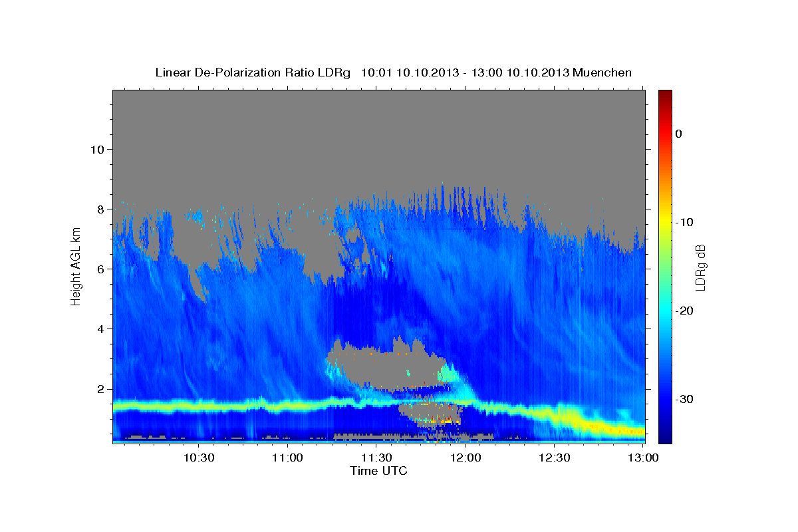The image size is (798, 532).
Task: Click the height tick label 8
Action: click(x=102, y=209)
